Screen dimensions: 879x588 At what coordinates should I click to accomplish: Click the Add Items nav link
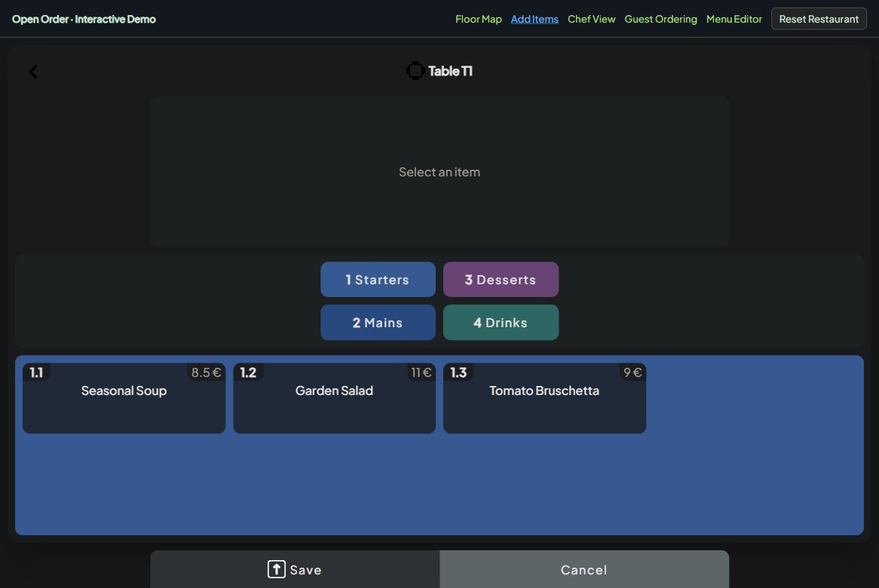[534, 19]
